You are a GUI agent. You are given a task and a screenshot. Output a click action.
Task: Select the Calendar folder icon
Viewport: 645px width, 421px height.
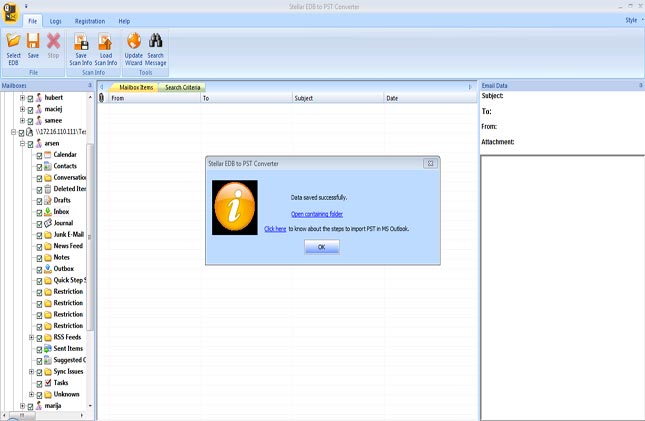pyautogui.click(x=48, y=155)
